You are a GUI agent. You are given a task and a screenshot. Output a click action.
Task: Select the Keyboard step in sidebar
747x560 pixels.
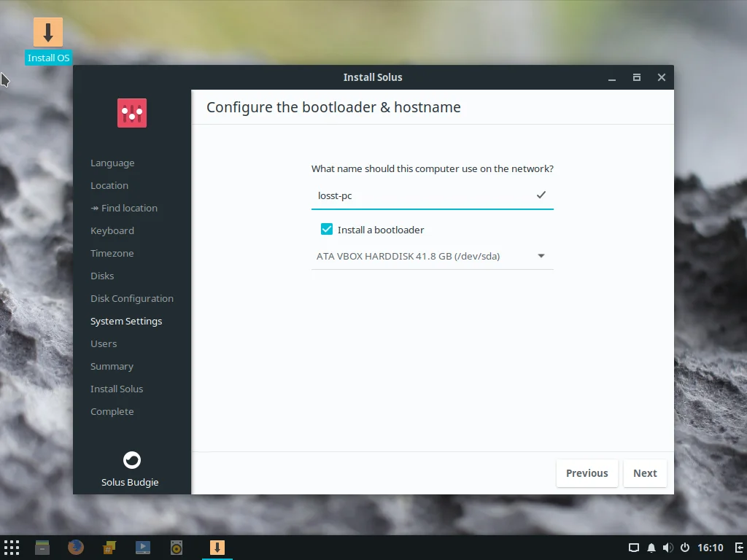pyautogui.click(x=112, y=230)
